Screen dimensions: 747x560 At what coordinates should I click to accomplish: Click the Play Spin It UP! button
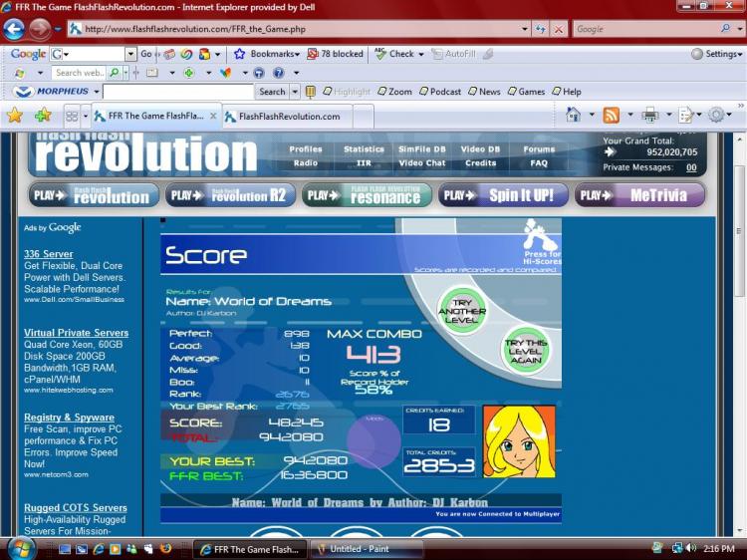coord(503,195)
